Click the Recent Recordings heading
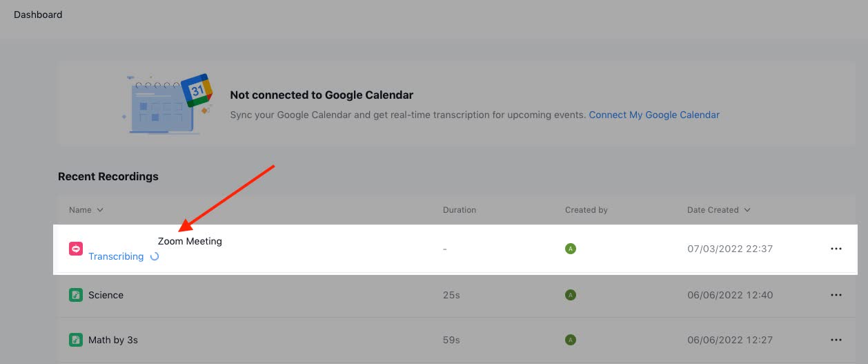 (108, 177)
